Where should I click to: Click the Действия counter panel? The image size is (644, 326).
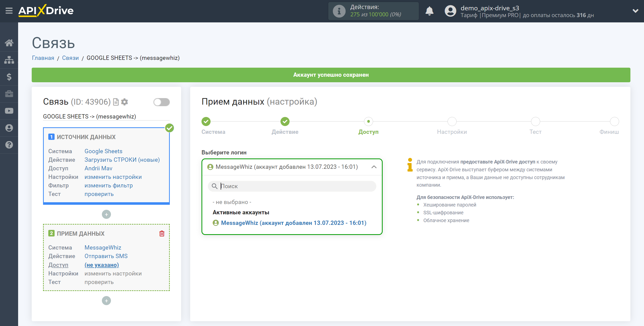[x=373, y=11]
